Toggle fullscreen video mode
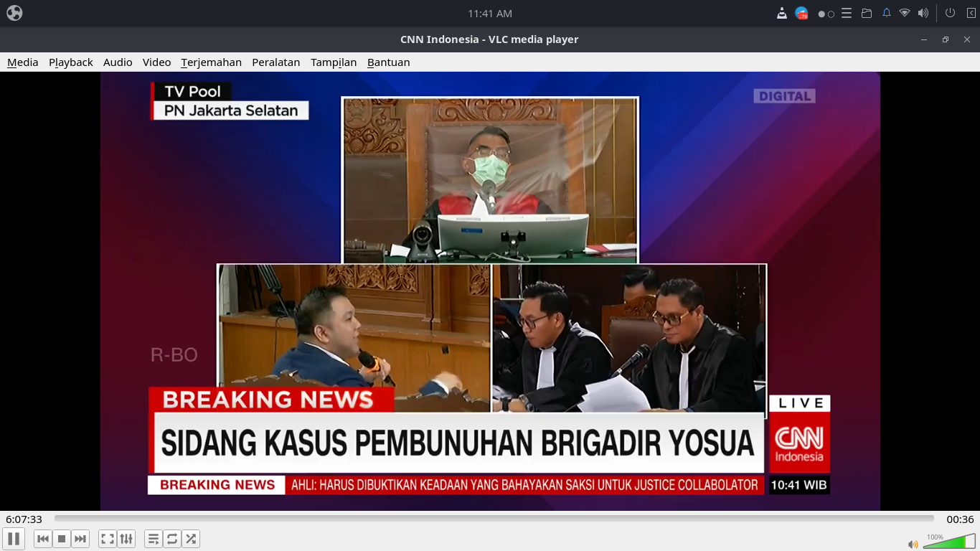The width and height of the screenshot is (980, 551). point(108,539)
